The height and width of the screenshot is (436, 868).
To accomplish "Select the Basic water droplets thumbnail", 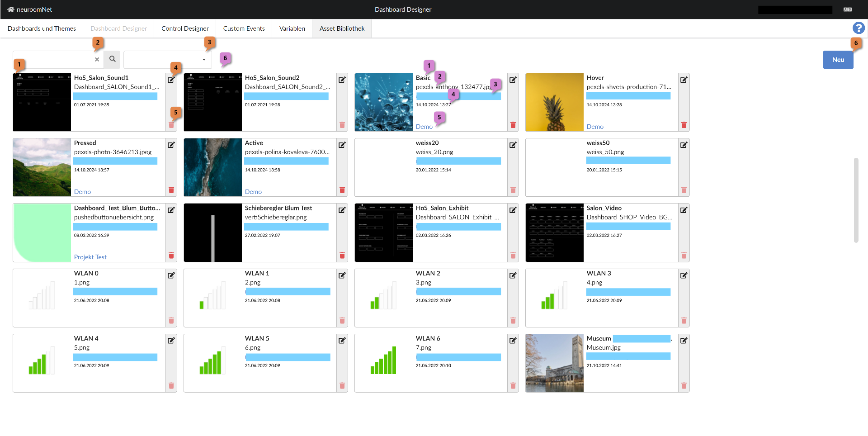I will pyautogui.click(x=384, y=102).
